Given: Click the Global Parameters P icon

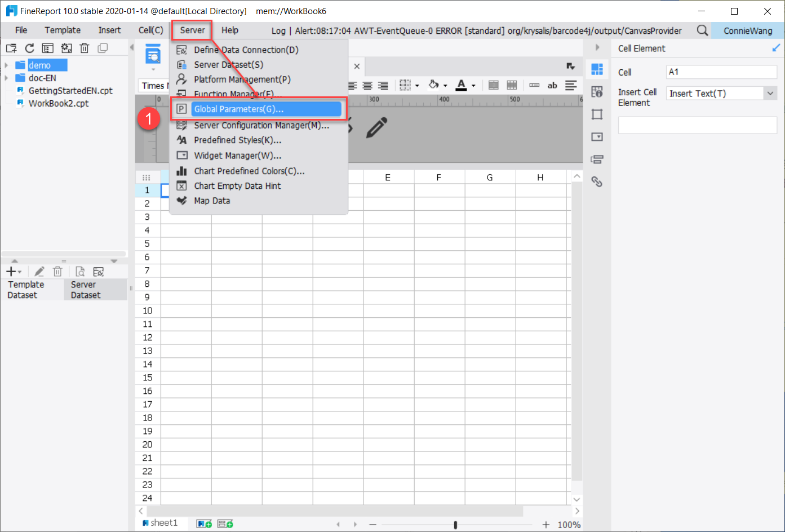Looking at the screenshot, I should coord(181,109).
